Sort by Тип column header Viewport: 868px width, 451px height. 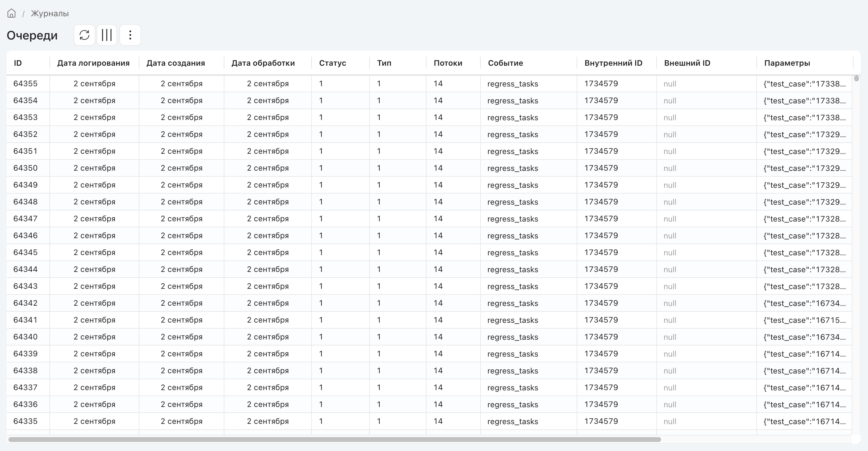tap(384, 63)
